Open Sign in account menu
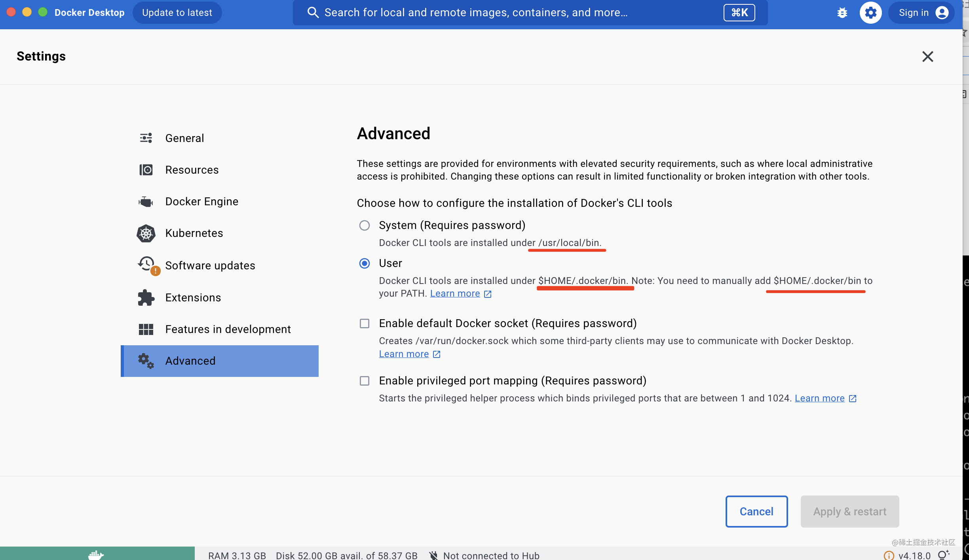 (x=921, y=12)
